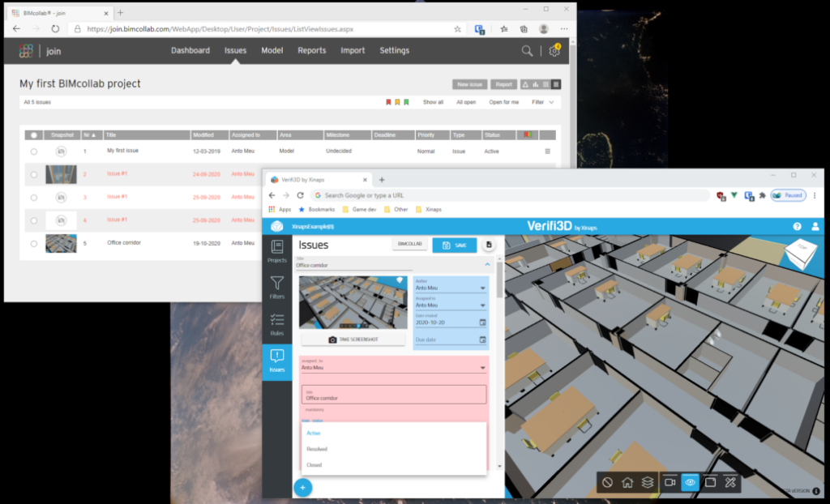Click the info icon next to the beta version label
Viewport: 830px width, 504px height.
click(x=816, y=491)
